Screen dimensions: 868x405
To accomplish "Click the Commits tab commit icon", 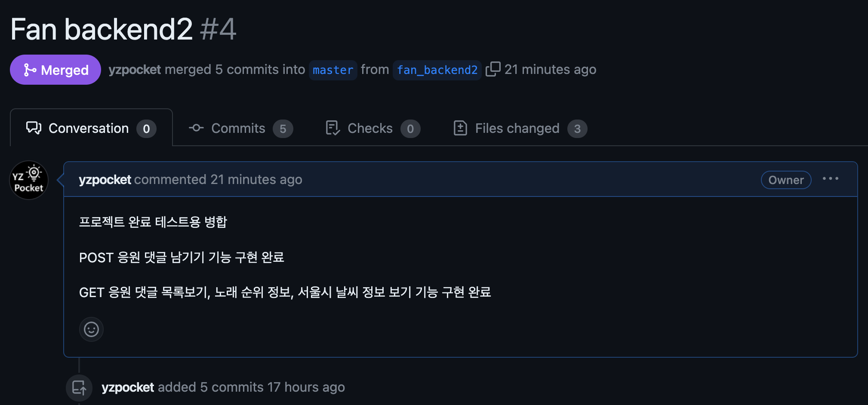I will [196, 128].
